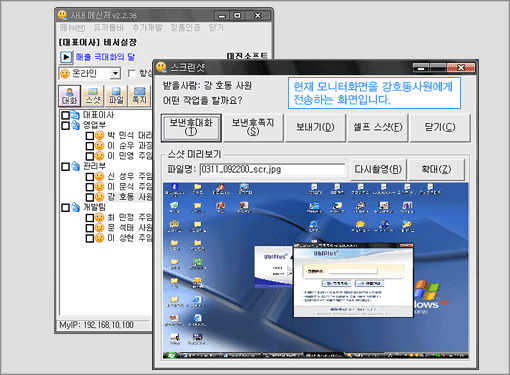Toggle the checkbox right of the 온라인 dropdown
Viewport: 510px width, 375px height.
point(132,73)
